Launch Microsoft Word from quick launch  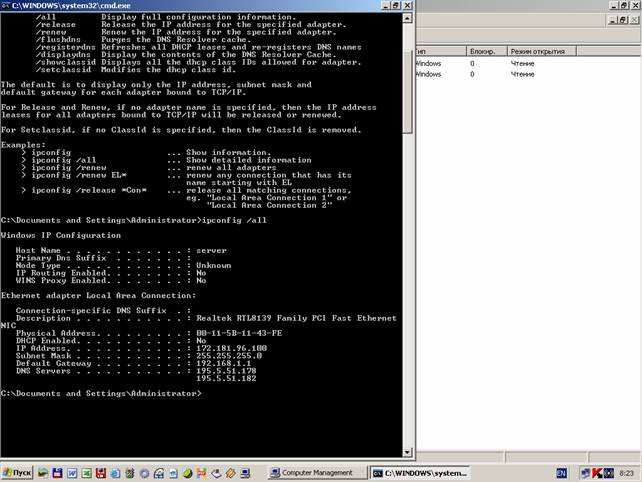point(72,473)
